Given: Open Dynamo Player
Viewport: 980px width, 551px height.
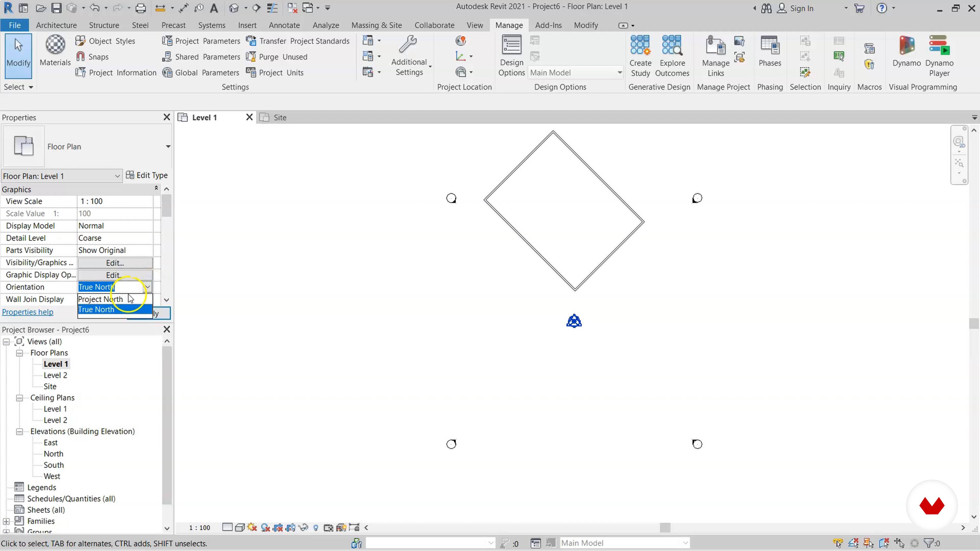Looking at the screenshot, I should (x=939, y=56).
